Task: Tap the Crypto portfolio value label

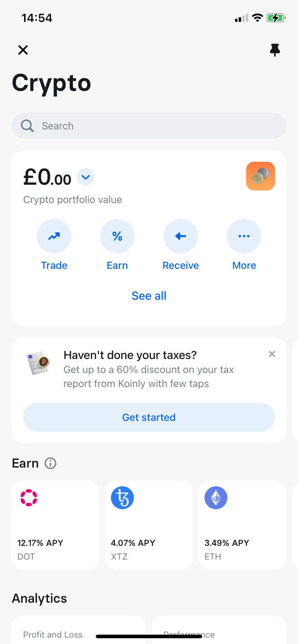Action: coord(73,200)
